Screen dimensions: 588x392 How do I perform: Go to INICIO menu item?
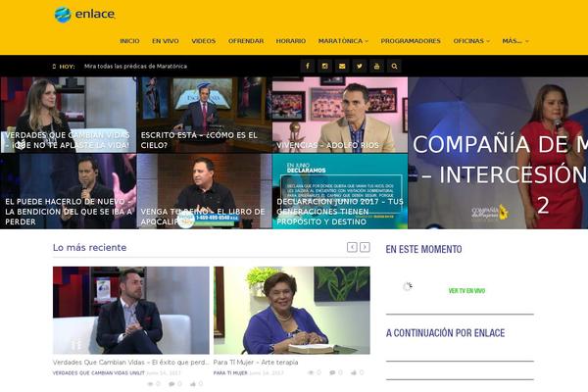(x=129, y=41)
